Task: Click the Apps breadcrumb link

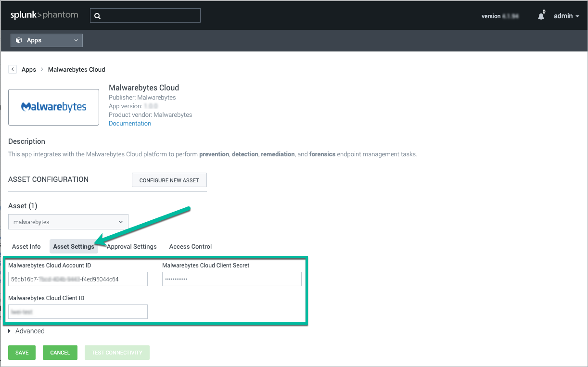Action: (29, 69)
